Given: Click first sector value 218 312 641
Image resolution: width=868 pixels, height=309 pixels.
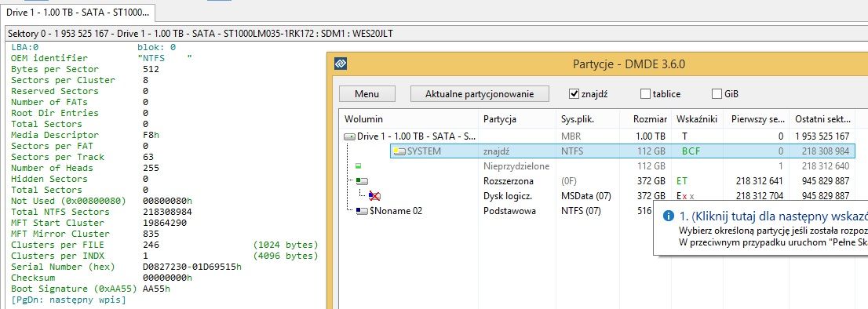Looking at the screenshot, I should (x=760, y=180).
